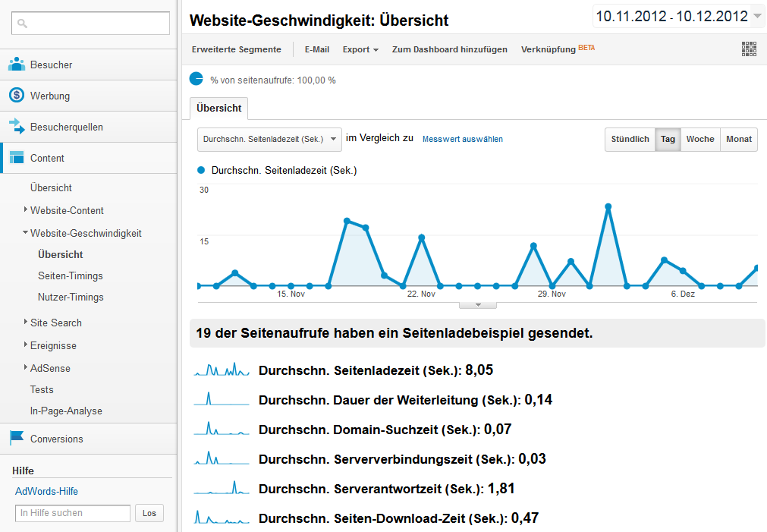Click the Messwert auswählen link

coord(462,139)
